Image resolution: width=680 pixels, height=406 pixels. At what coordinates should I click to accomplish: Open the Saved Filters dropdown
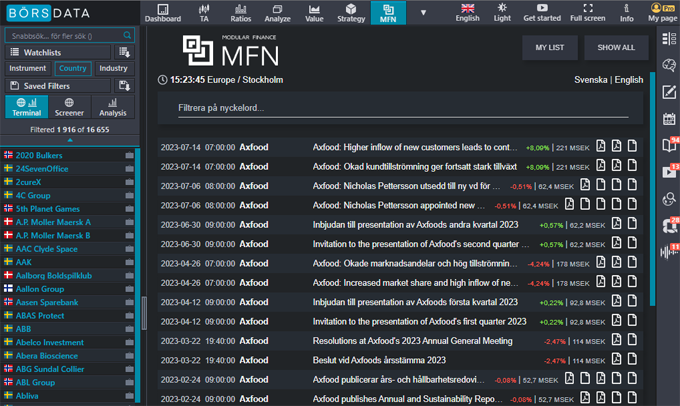tap(58, 85)
